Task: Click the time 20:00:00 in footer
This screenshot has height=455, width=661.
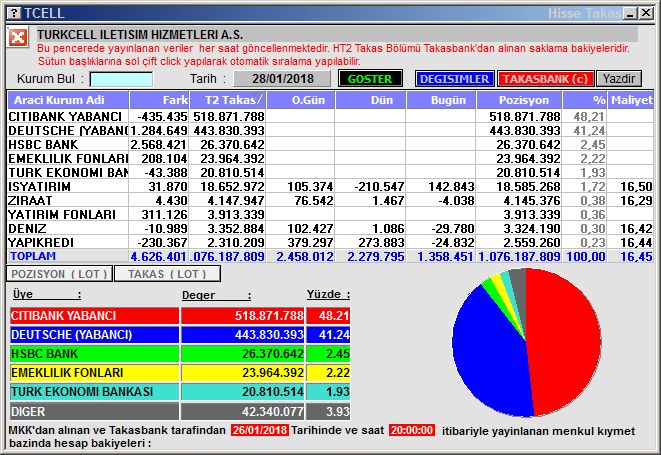Action: point(412,431)
